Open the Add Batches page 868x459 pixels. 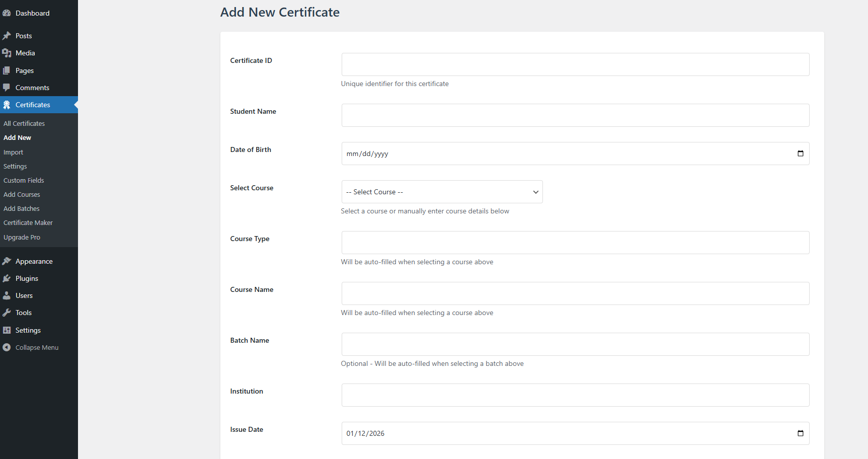pos(21,208)
